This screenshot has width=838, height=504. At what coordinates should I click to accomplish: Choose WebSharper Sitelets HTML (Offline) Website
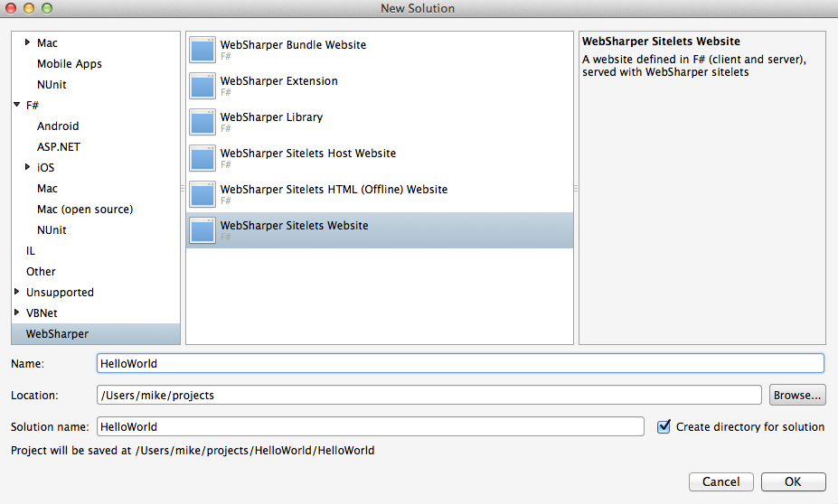click(x=380, y=194)
